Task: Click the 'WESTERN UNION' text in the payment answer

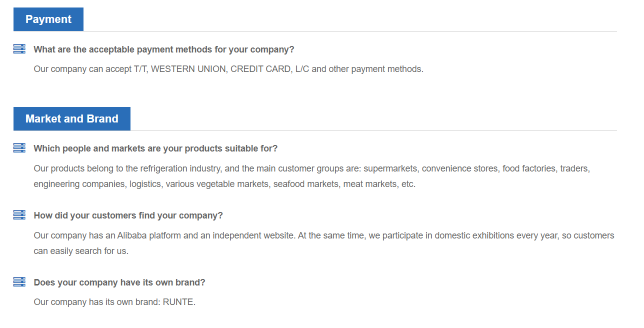Action: [188, 69]
